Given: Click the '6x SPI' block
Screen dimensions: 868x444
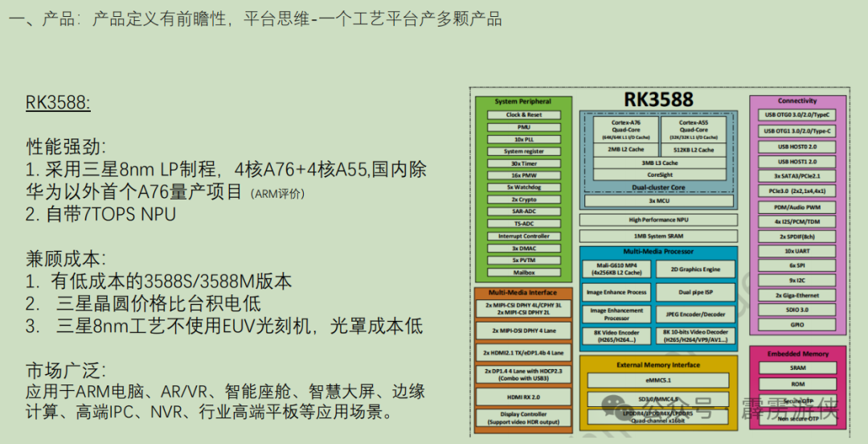Looking at the screenshot, I should [797, 265].
